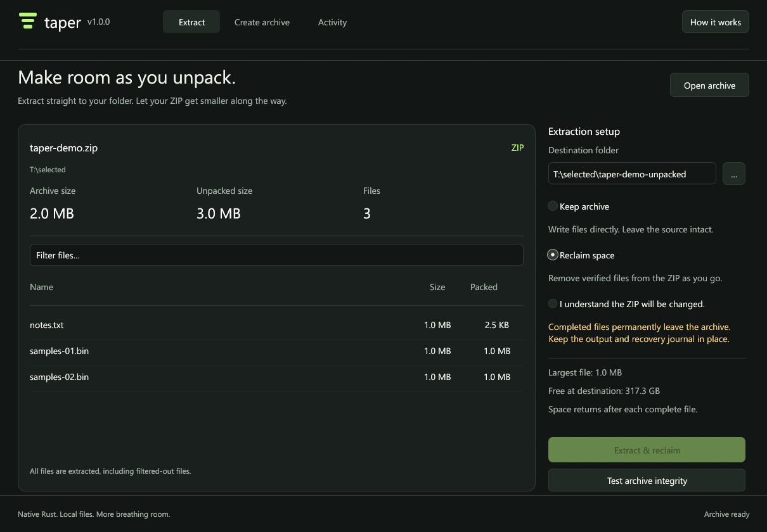This screenshot has height=532, width=767.
Task: Open the How it works help button
Action: click(x=716, y=22)
